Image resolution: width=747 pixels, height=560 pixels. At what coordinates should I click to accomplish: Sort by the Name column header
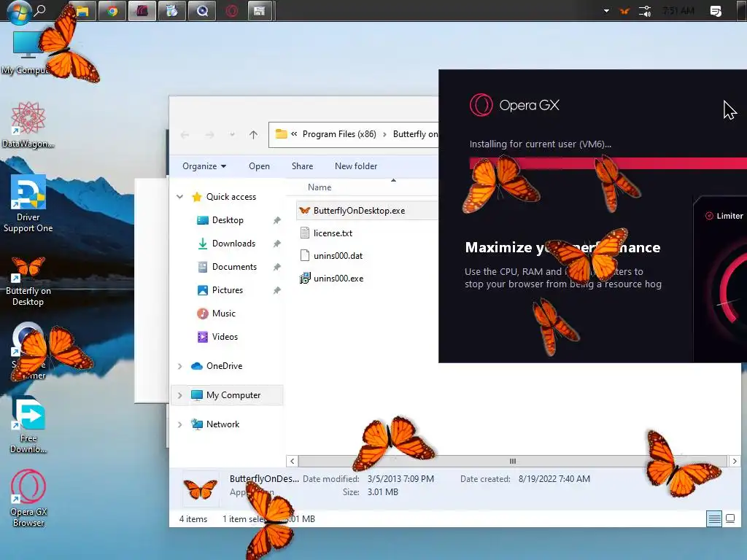pos(320,187)
